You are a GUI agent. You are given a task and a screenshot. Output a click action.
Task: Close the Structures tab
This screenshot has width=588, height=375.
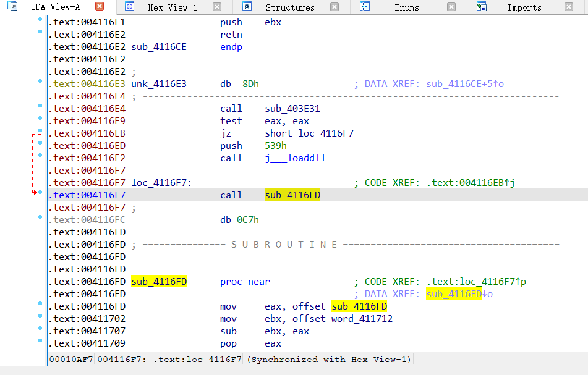pyautogui.click(x=334, y=7)
